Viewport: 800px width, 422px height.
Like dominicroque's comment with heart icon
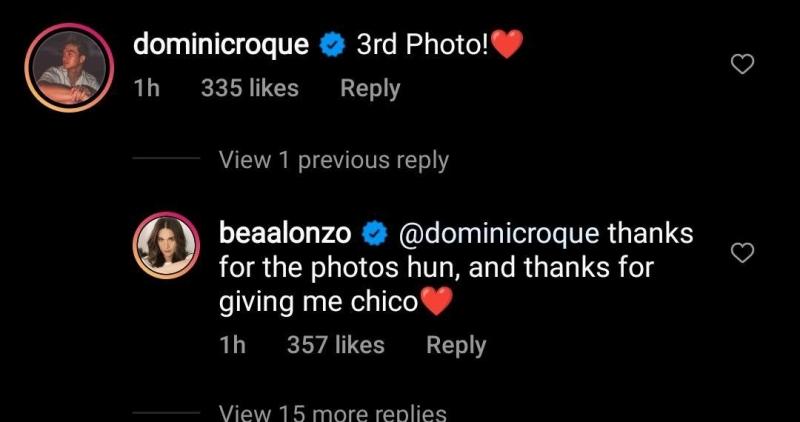pyautogui.click(x=742, y=65)
